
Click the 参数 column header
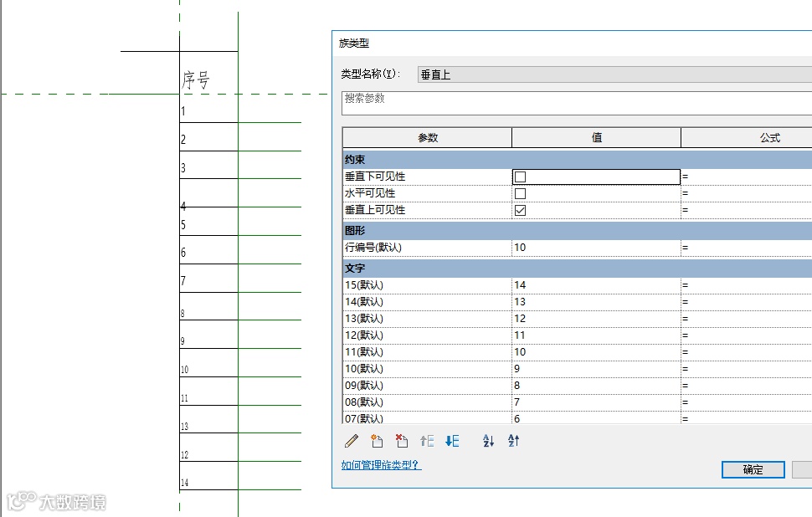427,138
